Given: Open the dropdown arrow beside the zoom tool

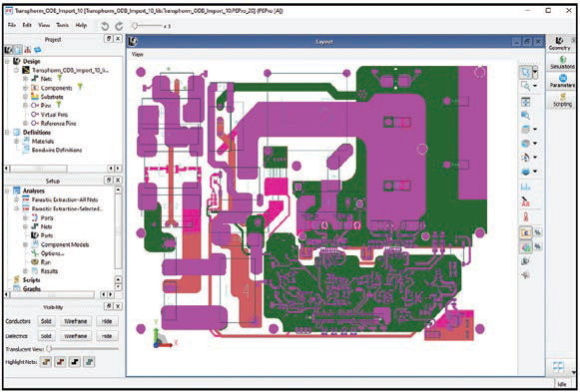Looking at the screenshot, I should tap(535, 86).
